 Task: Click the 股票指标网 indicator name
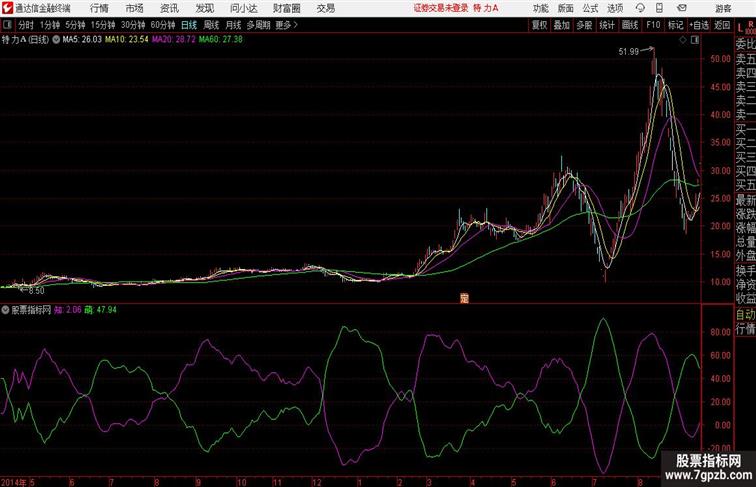(31, 310)
